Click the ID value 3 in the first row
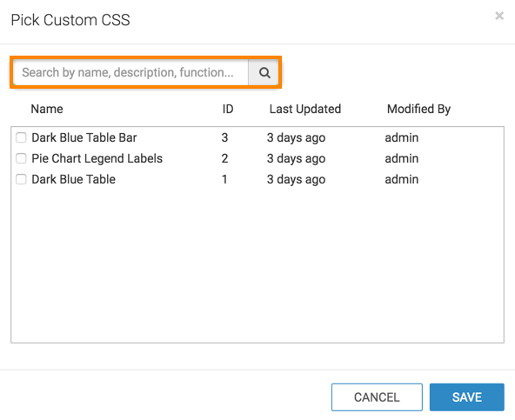The image size is (515, 420). coord(224,137)
